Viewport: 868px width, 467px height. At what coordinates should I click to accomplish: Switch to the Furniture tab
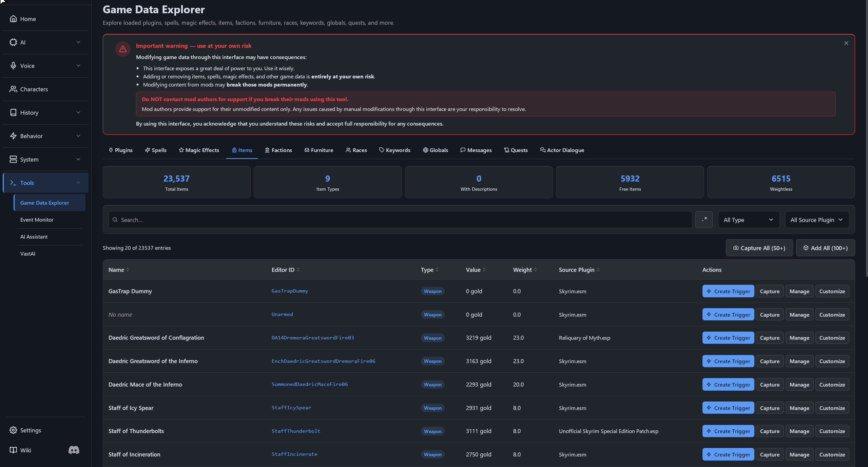click(319, 150)
